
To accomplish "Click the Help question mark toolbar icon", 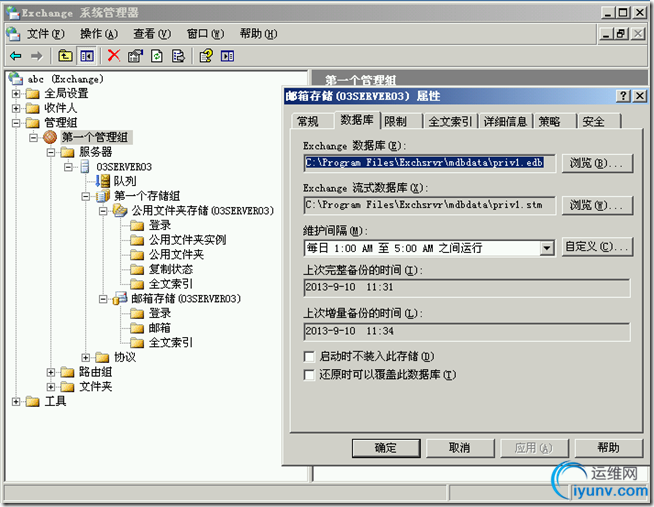I will point(206,56).
